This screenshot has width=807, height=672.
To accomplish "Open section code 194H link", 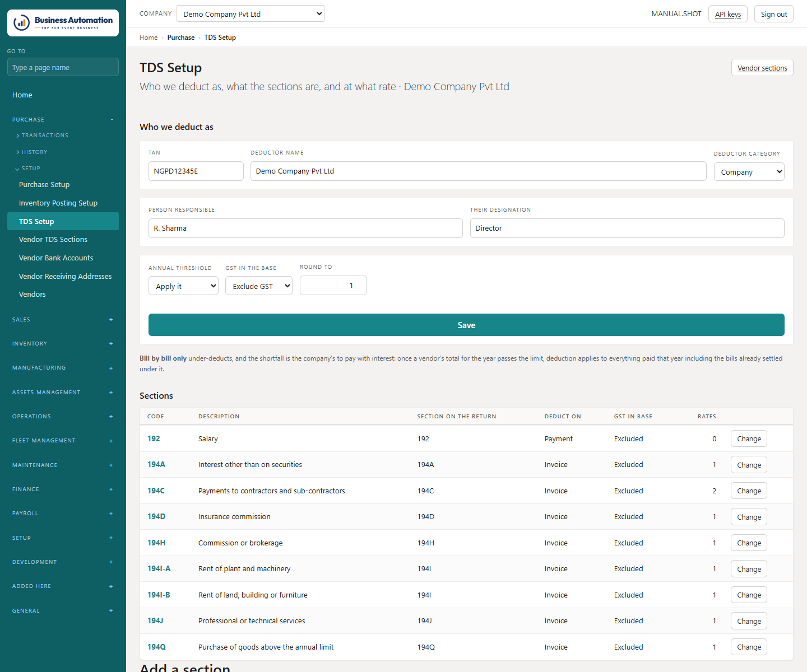I will [x=156, y=543].
